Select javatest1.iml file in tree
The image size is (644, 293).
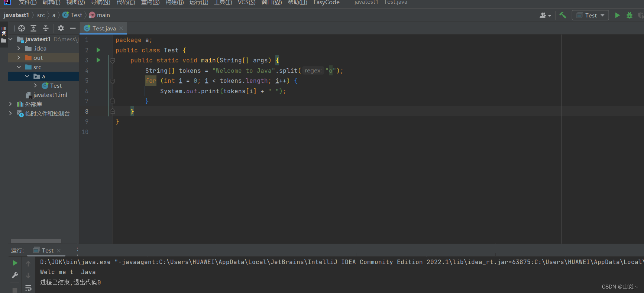[x=46, y=95]
